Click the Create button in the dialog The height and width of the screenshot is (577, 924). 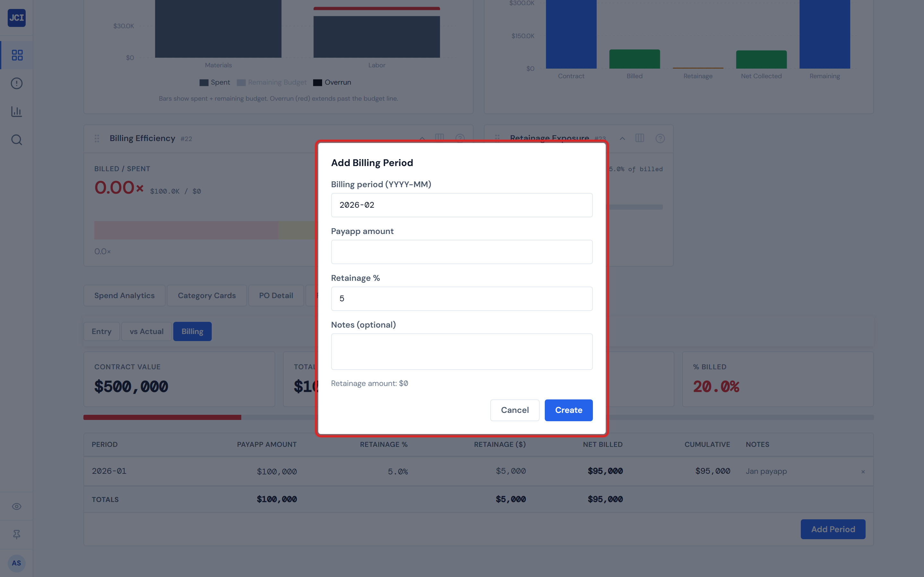pos(569,410)
